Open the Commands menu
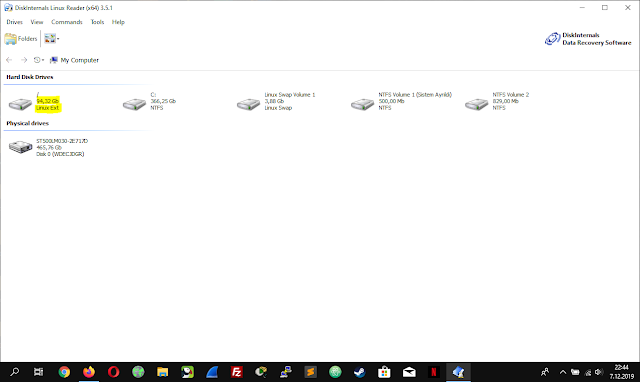The width and height of the screenshot is (640, 382). [67, 22]
